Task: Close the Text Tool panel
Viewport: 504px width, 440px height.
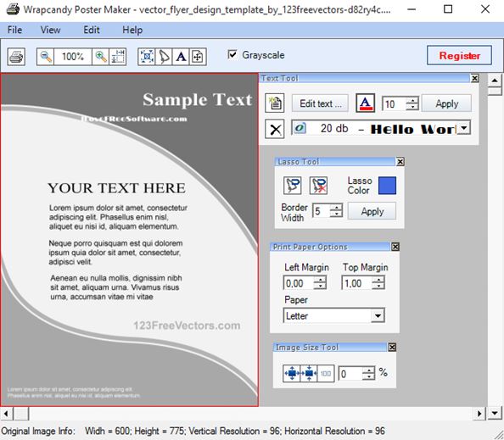Action: tap(475, 78)
